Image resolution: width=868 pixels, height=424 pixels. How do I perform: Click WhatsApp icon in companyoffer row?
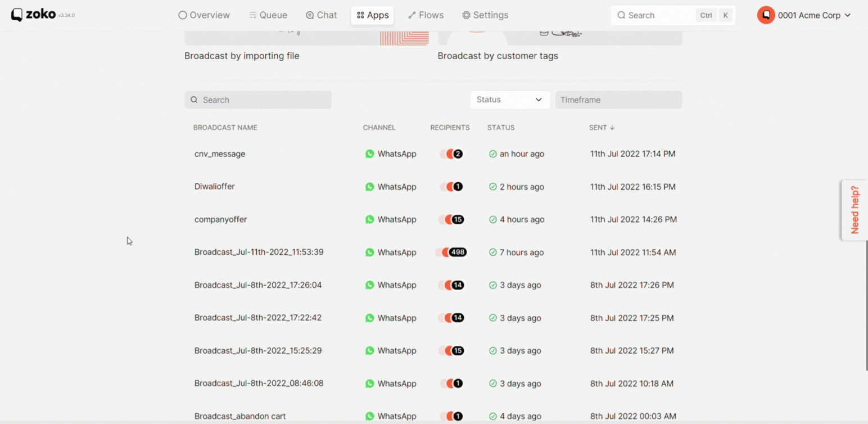[369, 219]
